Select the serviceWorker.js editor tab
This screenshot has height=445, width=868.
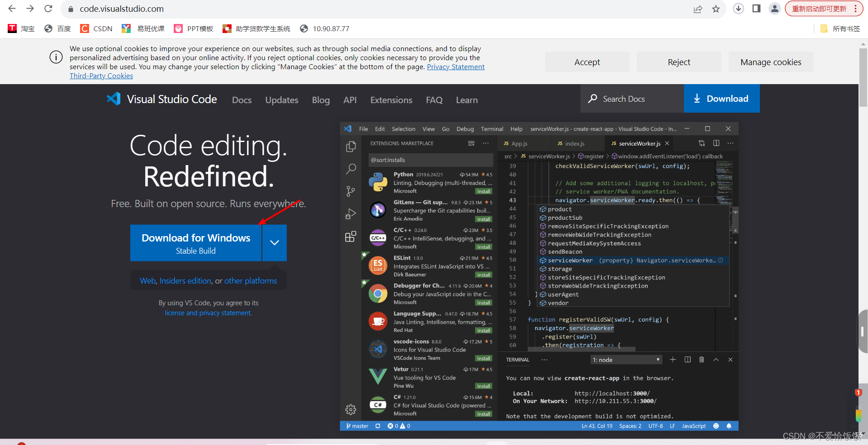click(640, 143)
